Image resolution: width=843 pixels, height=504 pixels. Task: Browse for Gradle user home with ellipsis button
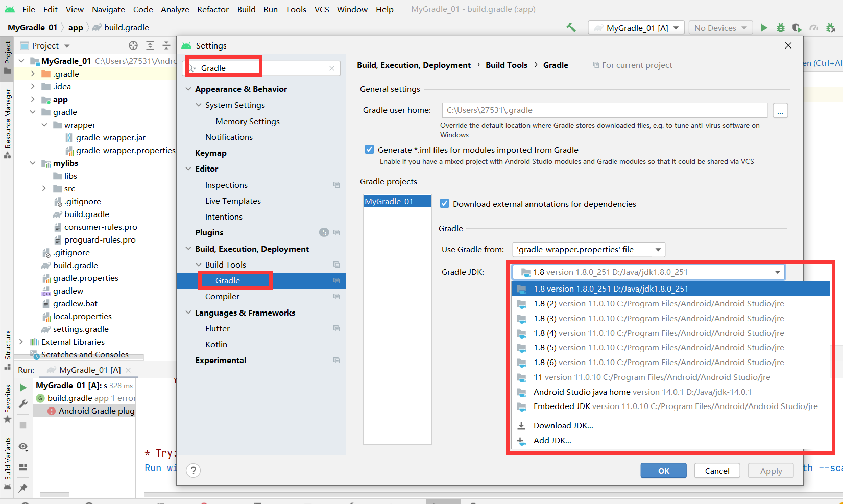(780, 110)
